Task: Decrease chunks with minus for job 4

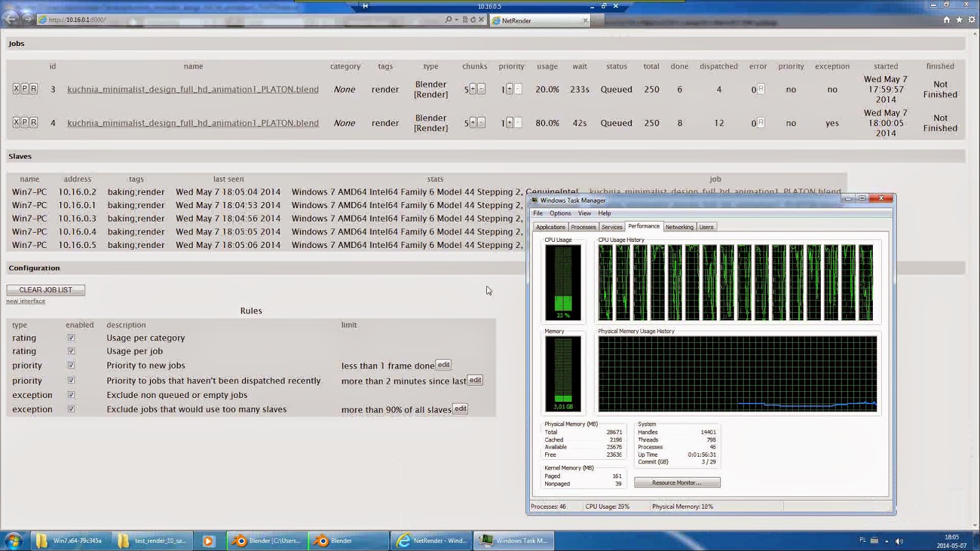Action: tap(481, 122)
